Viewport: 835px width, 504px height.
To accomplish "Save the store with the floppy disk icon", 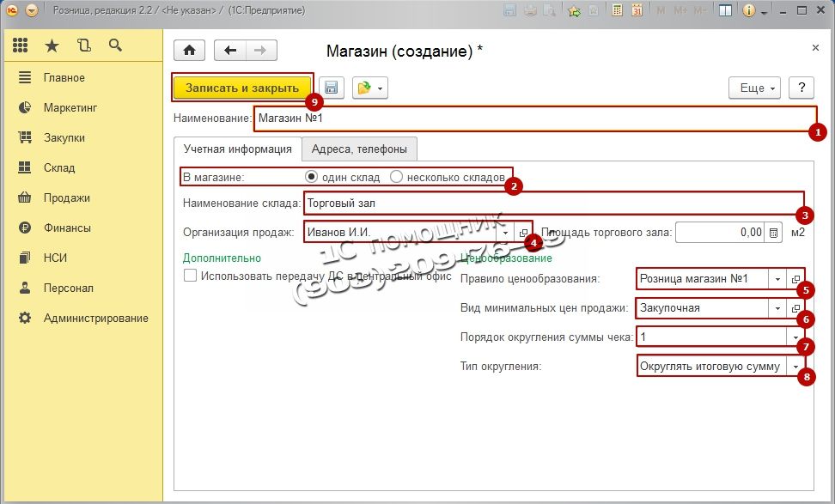I will (332, 88).
